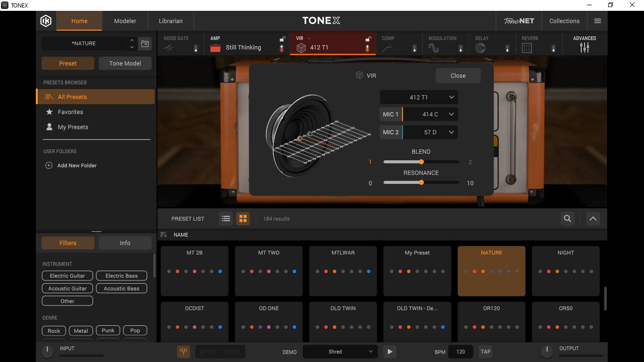Close the VIR panel
This screenshot has width=644, height=362.
click(x=458, y=75)
